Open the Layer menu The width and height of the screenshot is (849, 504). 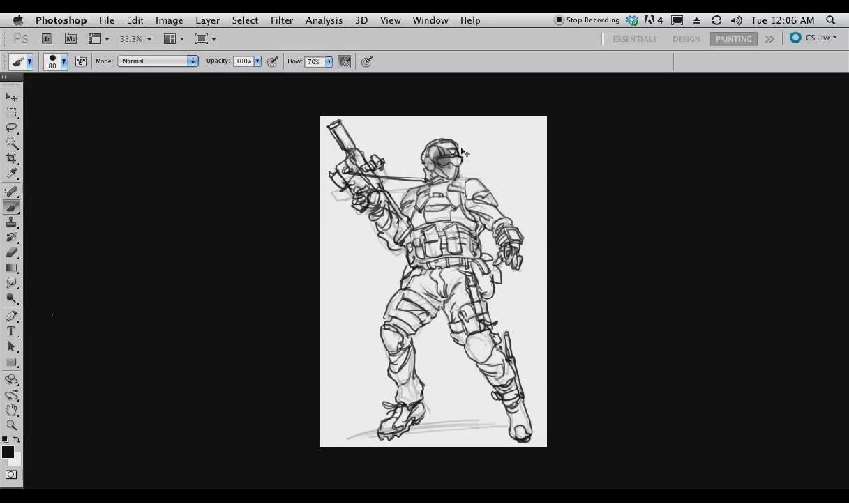point(207,20)
